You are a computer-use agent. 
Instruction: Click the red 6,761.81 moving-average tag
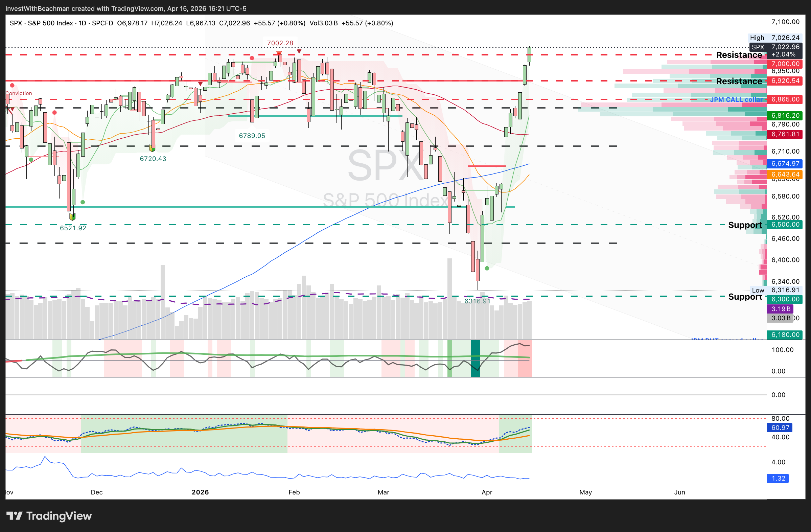pos(785,134)
